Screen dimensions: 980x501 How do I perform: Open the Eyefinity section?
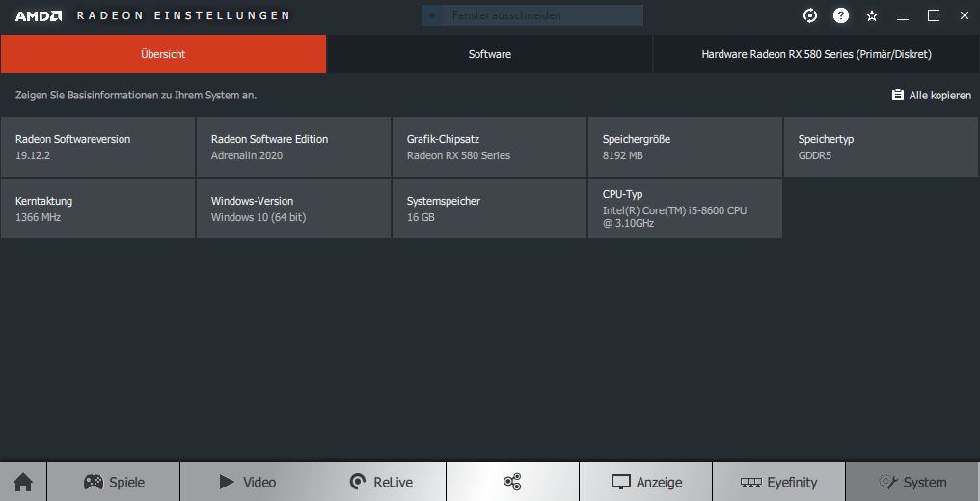778,482
